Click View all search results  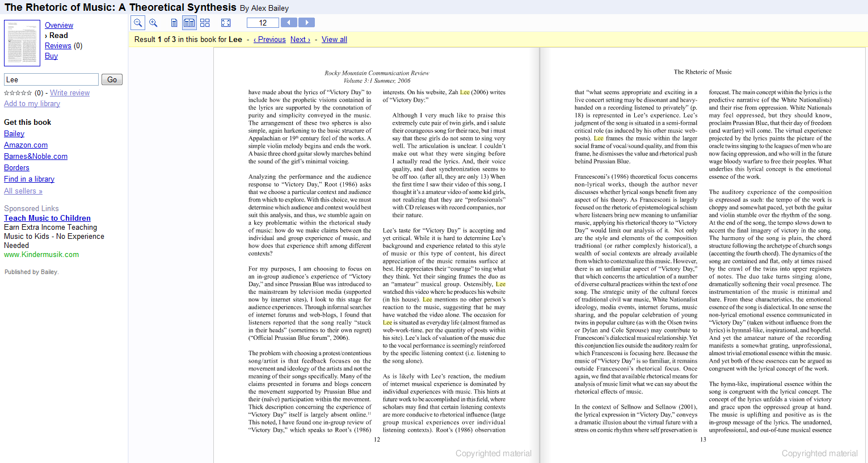[x=334, y=40]
